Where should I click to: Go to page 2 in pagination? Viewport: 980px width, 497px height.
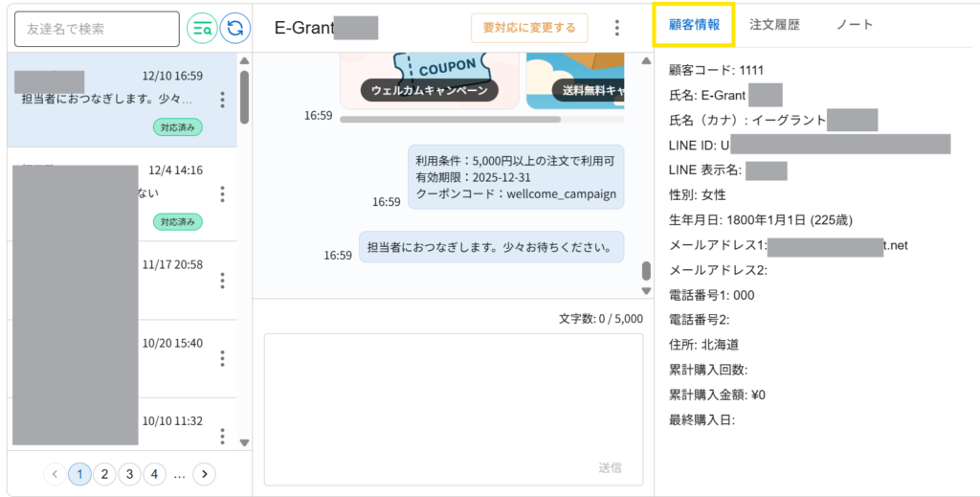[104, 473]
